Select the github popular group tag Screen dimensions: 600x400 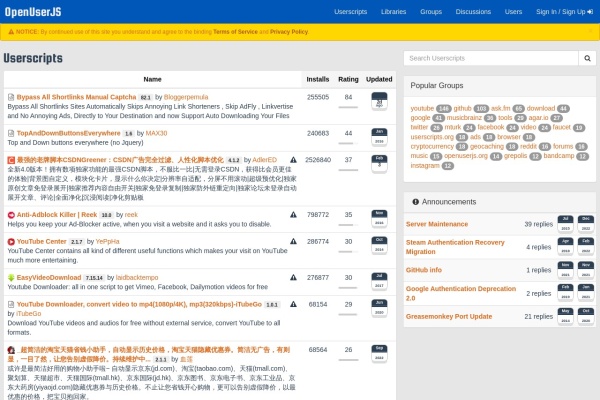click(462, 108)
